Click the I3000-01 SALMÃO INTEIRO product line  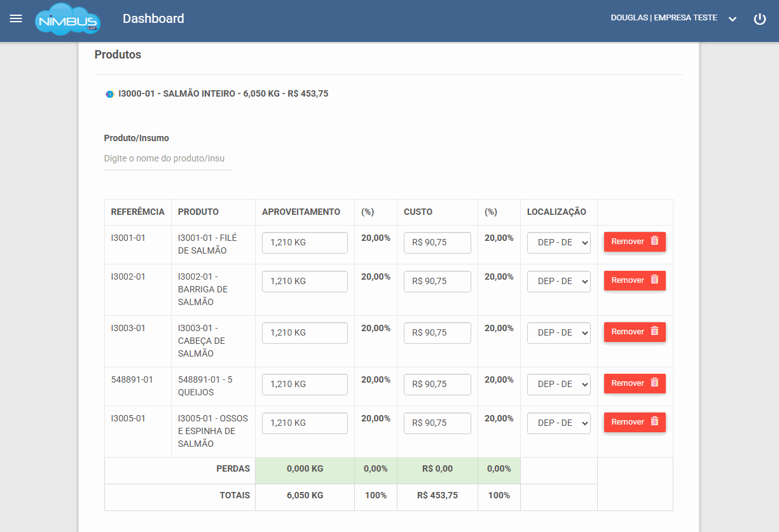coord(223,93)
